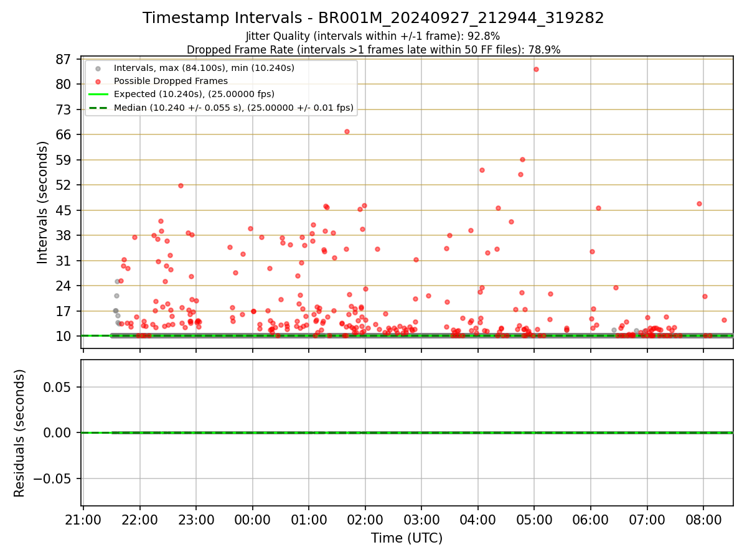Screen dimensions: 747x560
Task: Select the "Dropped Frame Rate" 78.9% subtitle line
Action: [374, 50]
